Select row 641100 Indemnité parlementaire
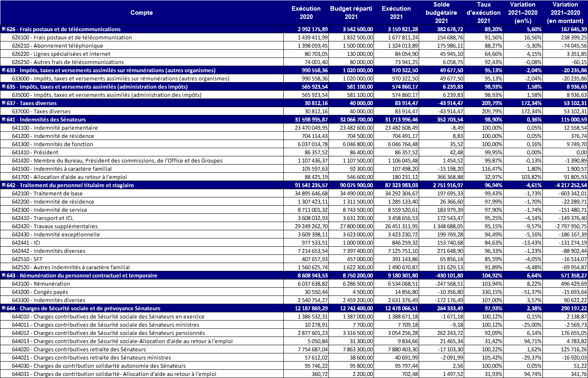The width and height of the screenshot is (588, 378). 66,128
